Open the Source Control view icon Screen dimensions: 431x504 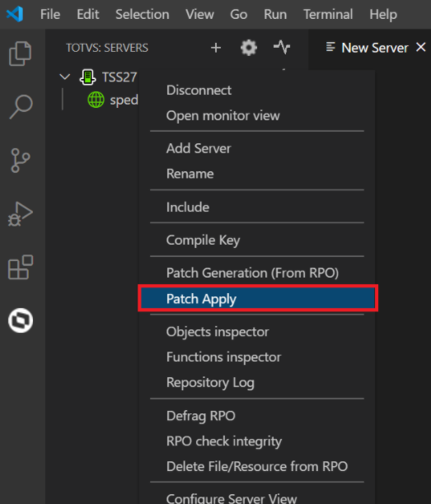21,161
